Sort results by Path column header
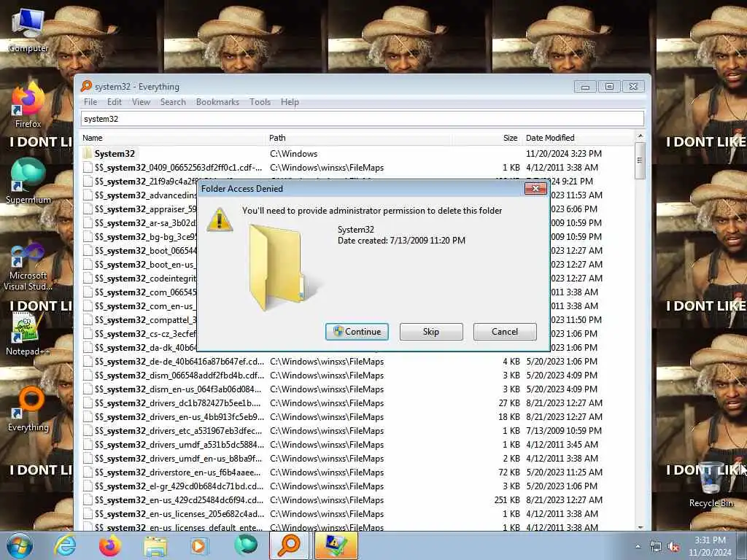The width and height of the screenshot is (747, 560). point(358,138)
